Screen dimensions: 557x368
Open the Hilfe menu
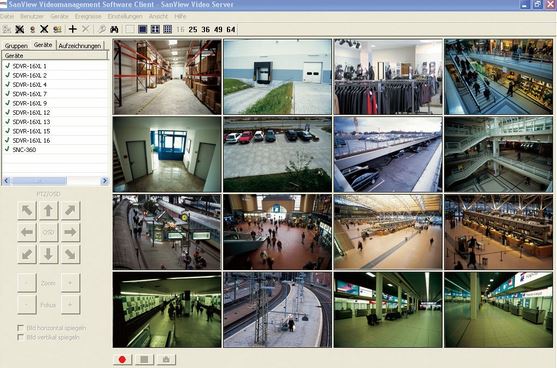pyautogui.click(x=180, y=16)
